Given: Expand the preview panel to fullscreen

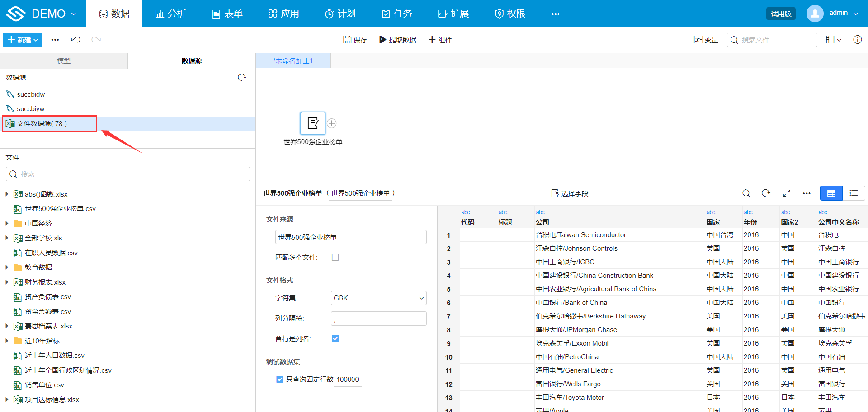Looking at the screenshot, I should (787, 193).
